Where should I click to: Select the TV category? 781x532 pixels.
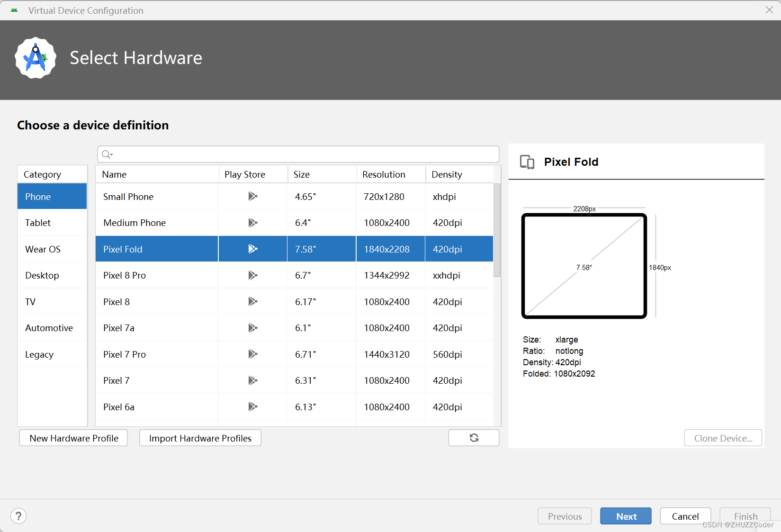coord(52,302)
